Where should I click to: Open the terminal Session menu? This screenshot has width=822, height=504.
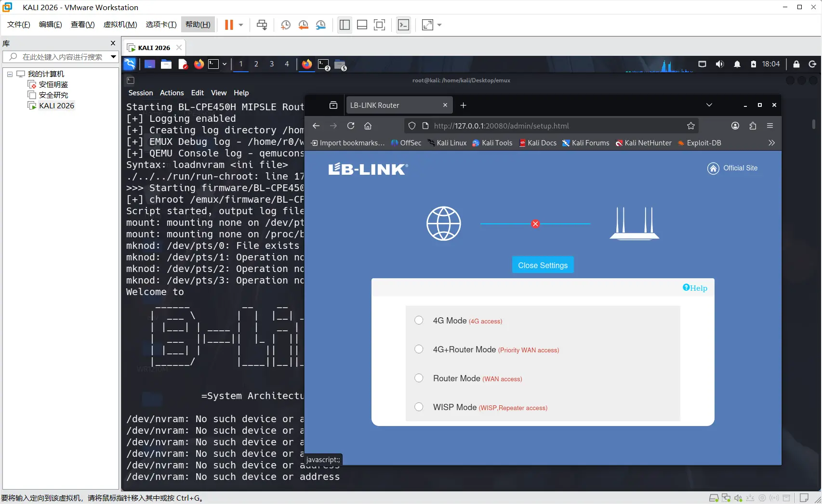141,93
